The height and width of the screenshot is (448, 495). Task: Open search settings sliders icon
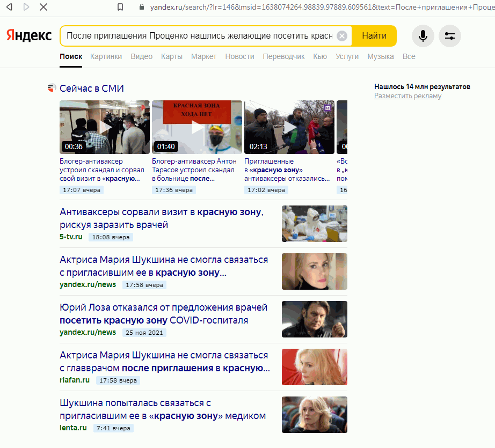click(449, 36)
